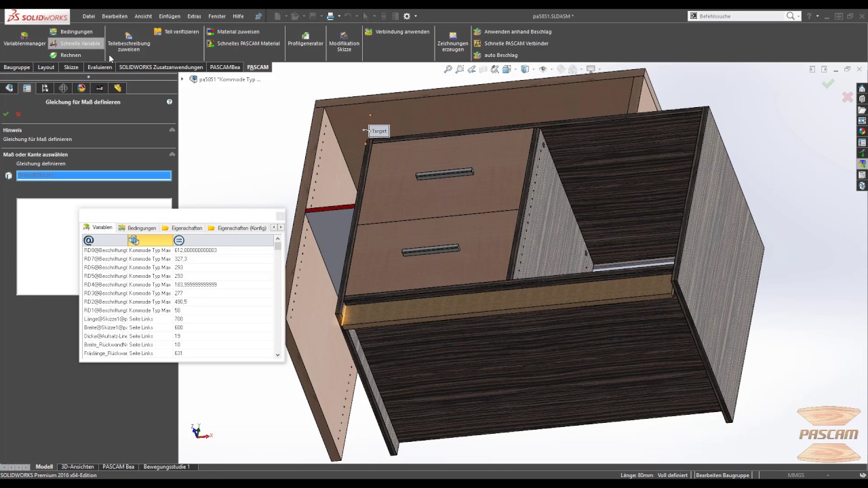The height and width of the screenshot is (488, 868).
Task: Select the Fräslänge_Rückwand variable row
Action: point(177,353)
